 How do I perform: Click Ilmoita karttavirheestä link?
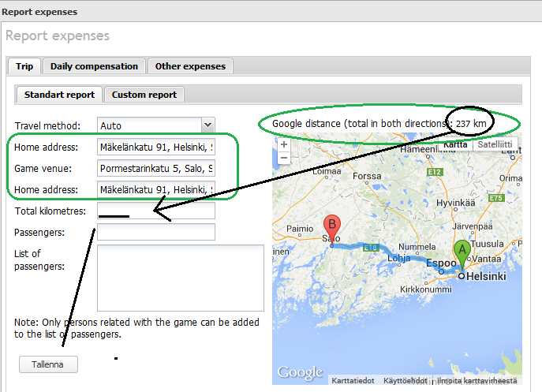point(477,381)
